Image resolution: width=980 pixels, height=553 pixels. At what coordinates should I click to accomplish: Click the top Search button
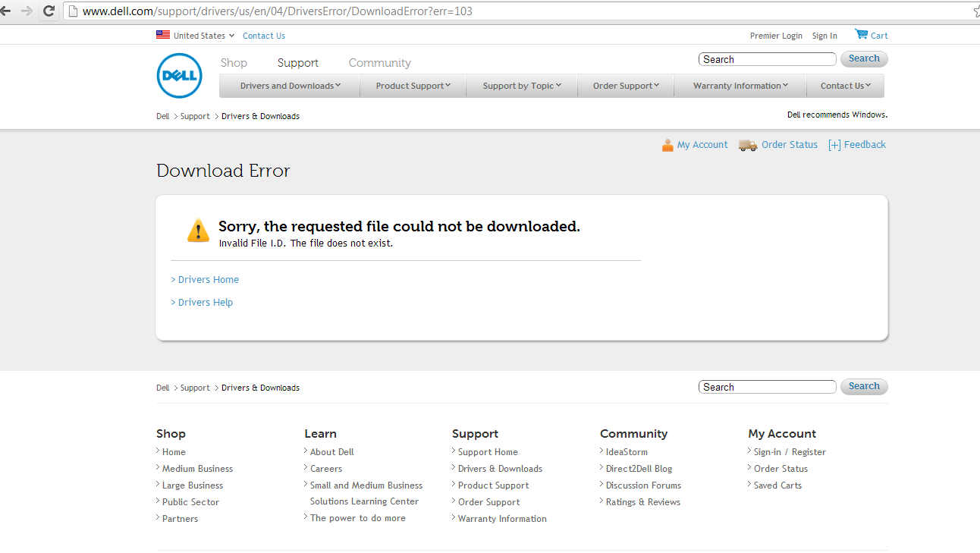(x=864, y=59)
